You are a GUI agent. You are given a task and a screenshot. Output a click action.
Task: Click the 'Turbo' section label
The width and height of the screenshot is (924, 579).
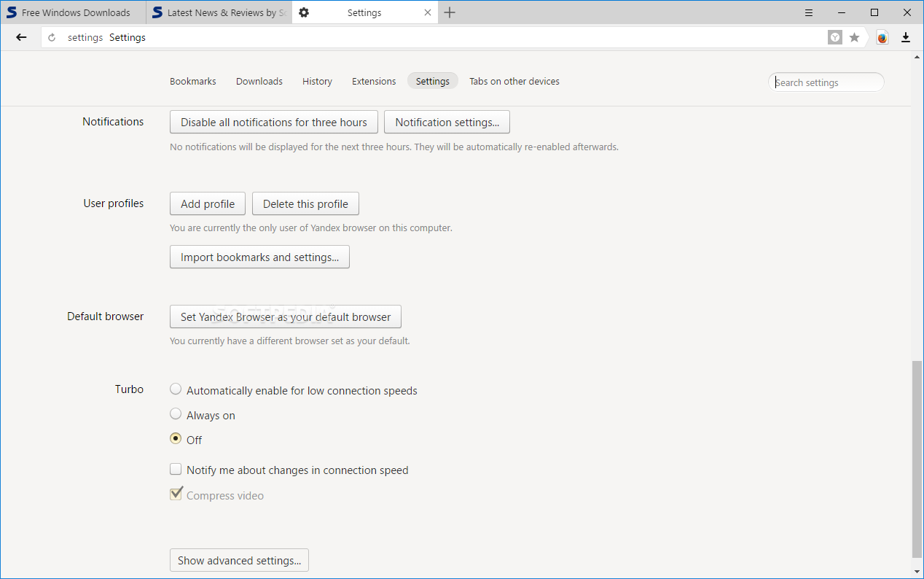[129, 389]
